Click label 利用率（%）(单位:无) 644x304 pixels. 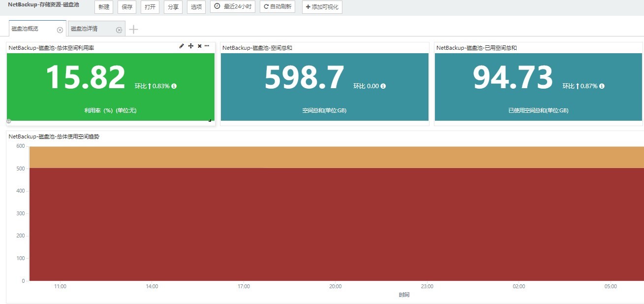click(110, 110)
